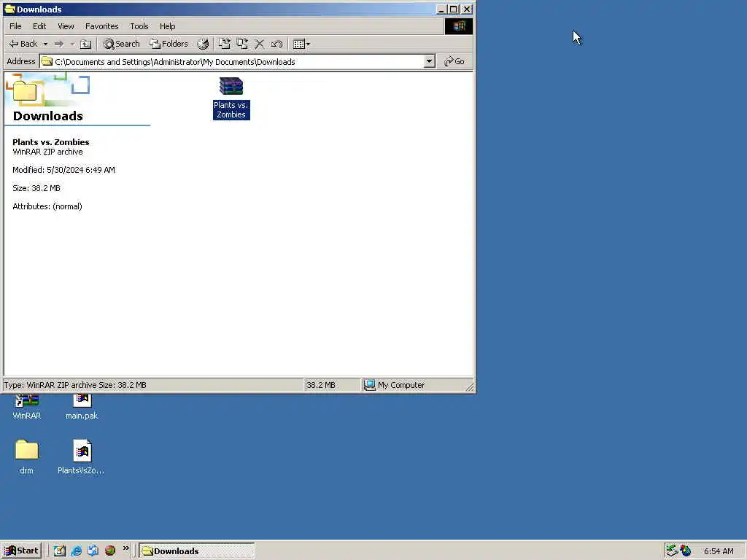Click the network connection tray icon
747x560 pixels.
[x=672, y=551]
